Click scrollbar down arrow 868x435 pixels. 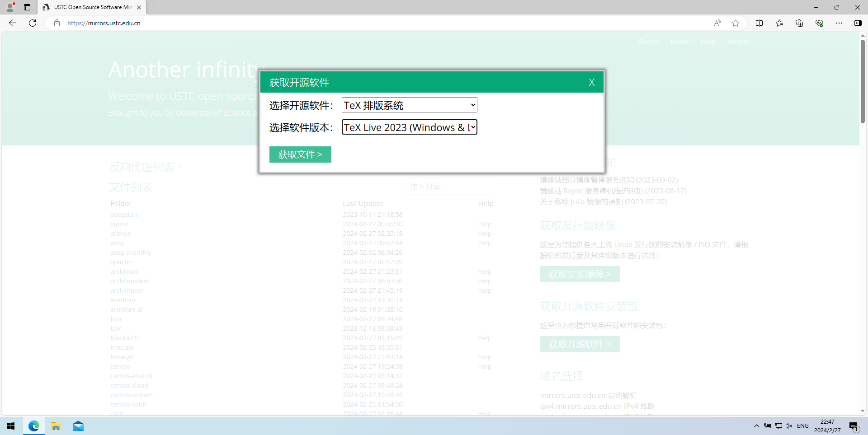point(863,411)
